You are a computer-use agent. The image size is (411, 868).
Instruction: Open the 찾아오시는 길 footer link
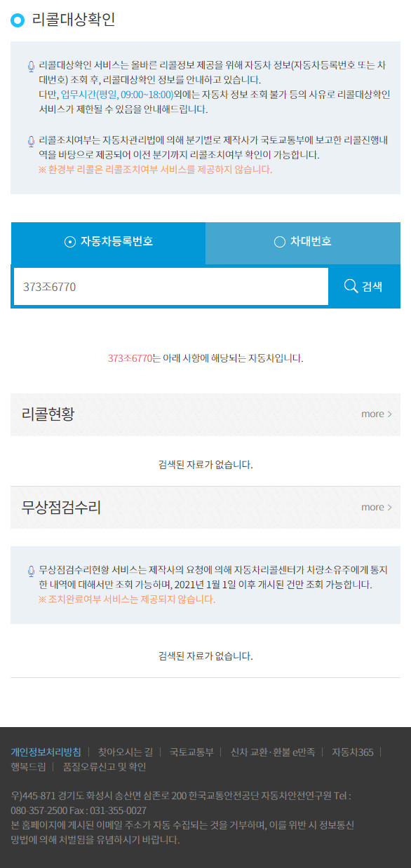[125, 752]
